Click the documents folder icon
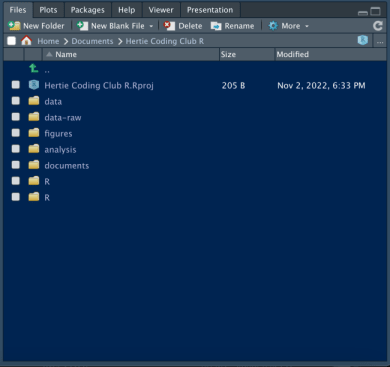This screenshot has width=390, height=367. point(34,165)
